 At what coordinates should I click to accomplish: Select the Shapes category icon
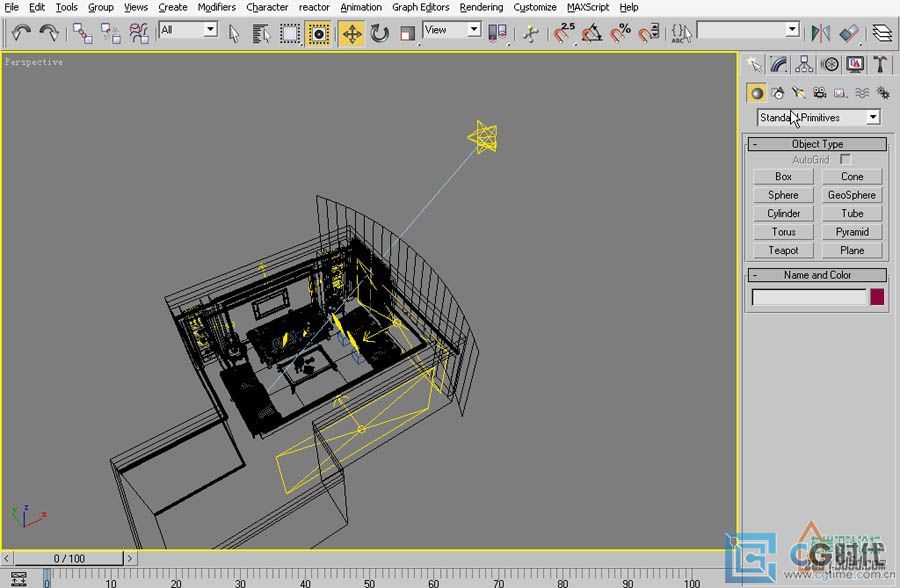click(778, 93)
